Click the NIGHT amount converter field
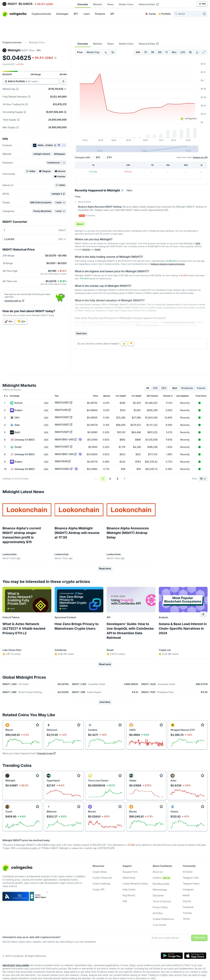 pos(34,230)
